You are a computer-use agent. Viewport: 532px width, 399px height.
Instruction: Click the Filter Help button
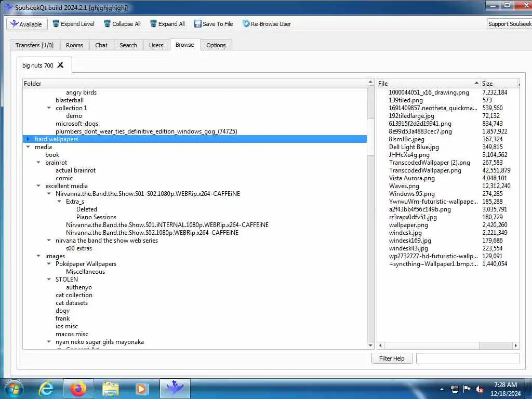coord(392,358)
